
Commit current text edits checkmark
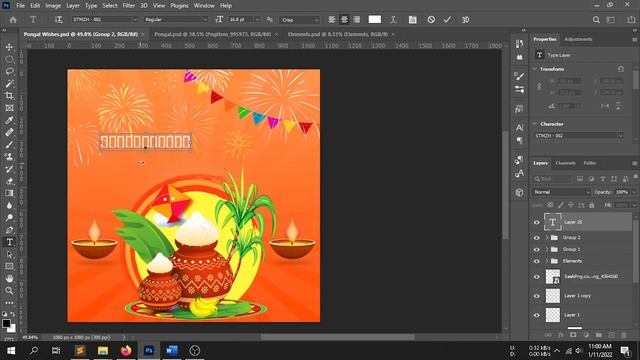pos(447,20)
